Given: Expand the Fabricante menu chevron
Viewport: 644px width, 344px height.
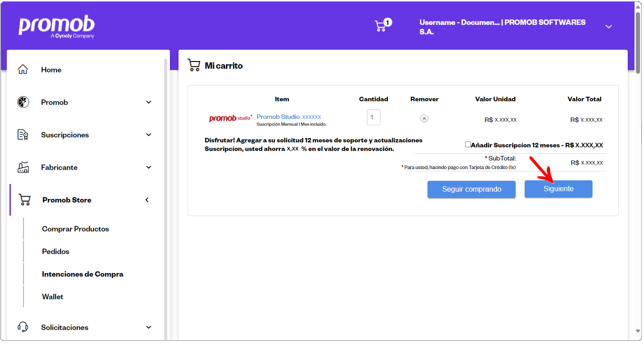Looking at the screenshot, I should pyautogui.click(x=149, y=167).
